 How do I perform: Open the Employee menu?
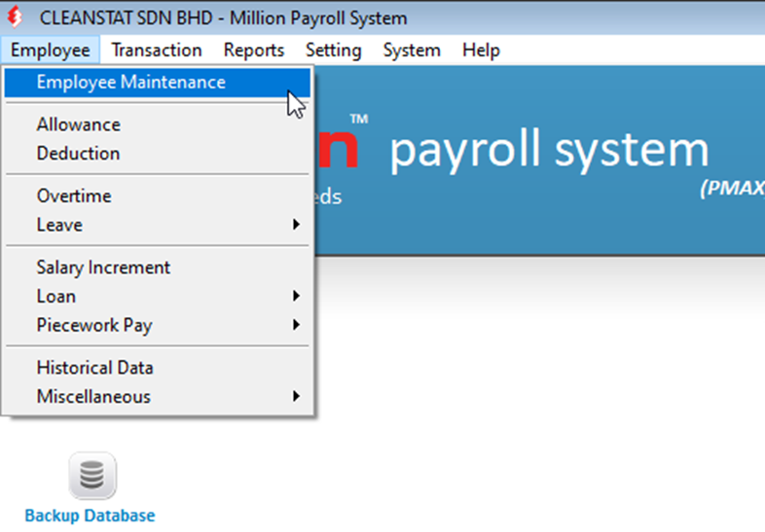click(51, 50)
